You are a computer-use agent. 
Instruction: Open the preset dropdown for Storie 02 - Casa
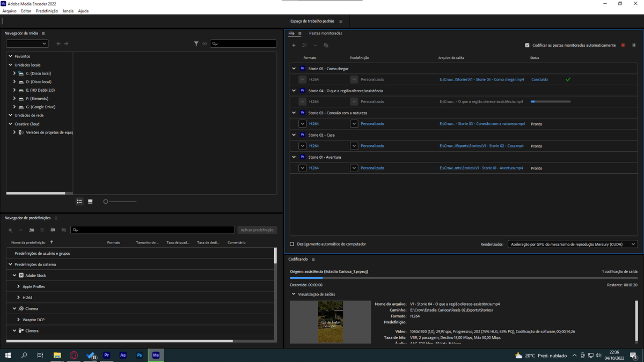pyautogui.click(x=354, y=146)
